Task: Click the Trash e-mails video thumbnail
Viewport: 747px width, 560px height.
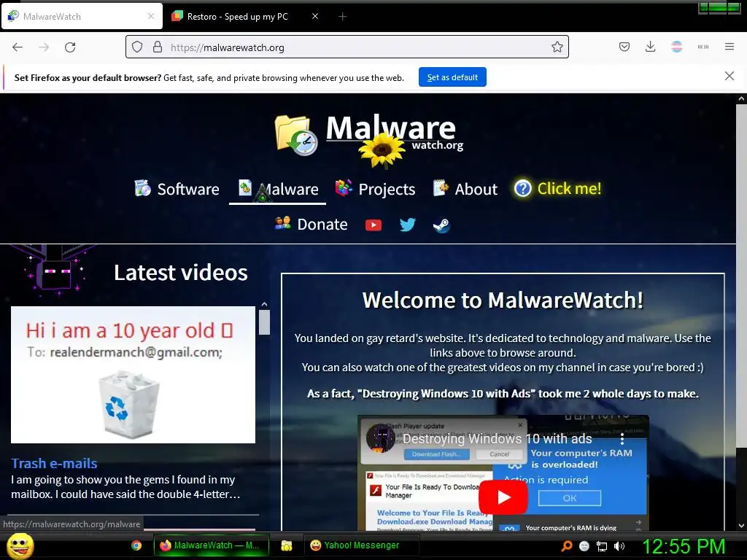Action: (133, 375)
